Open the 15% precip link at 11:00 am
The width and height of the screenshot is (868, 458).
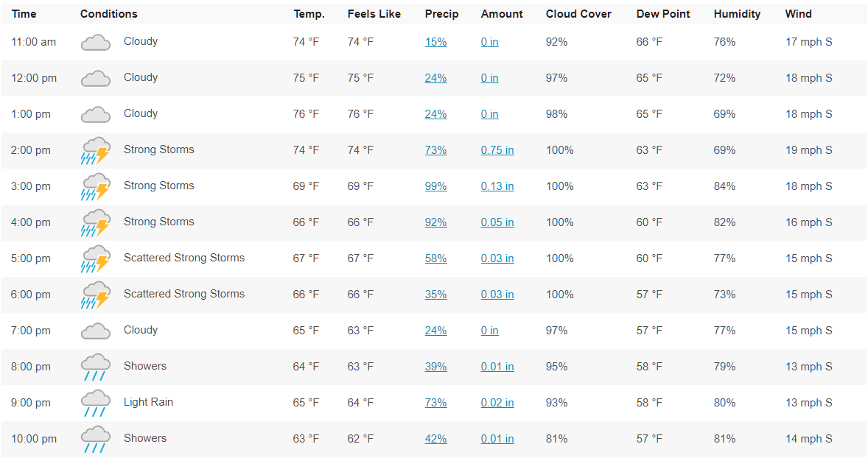[435, 42]
